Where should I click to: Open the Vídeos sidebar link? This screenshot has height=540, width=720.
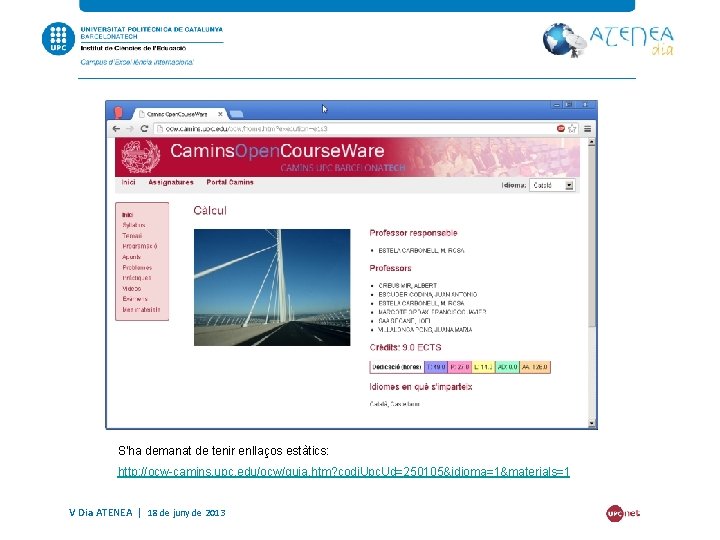(131, 289)
